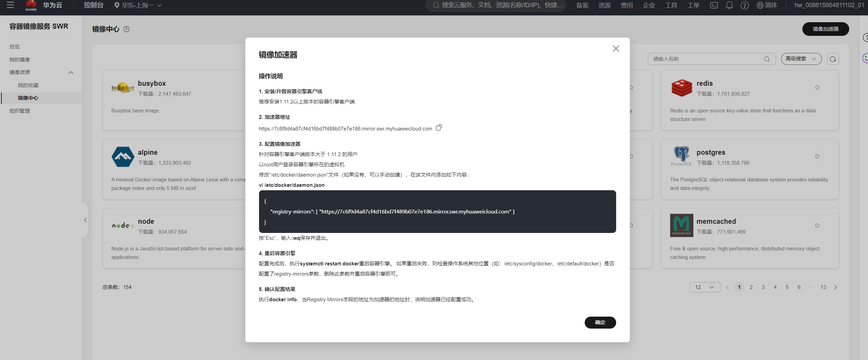Screen dimensions: 868x360
Task: Favorite the redis image with the star
Action: pyautogui.click(x=817, y=87)
